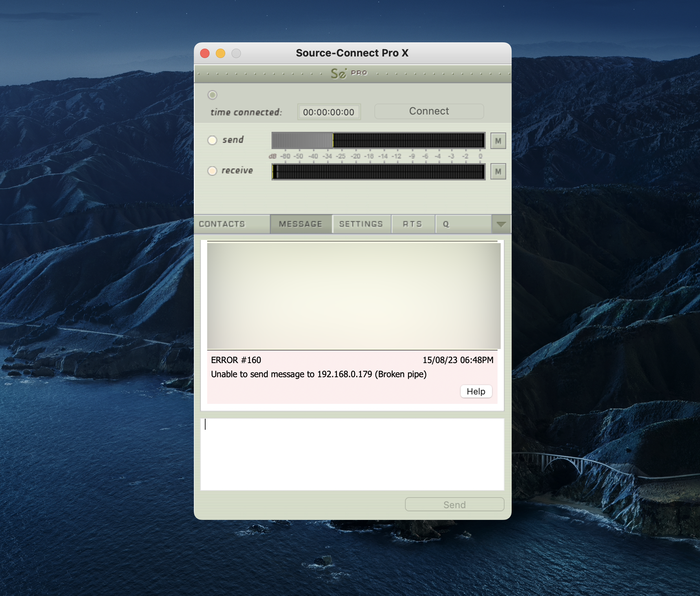Click the send level meter bar
The width and height of the screenshot is (700, 596).
tap(378, 140)
